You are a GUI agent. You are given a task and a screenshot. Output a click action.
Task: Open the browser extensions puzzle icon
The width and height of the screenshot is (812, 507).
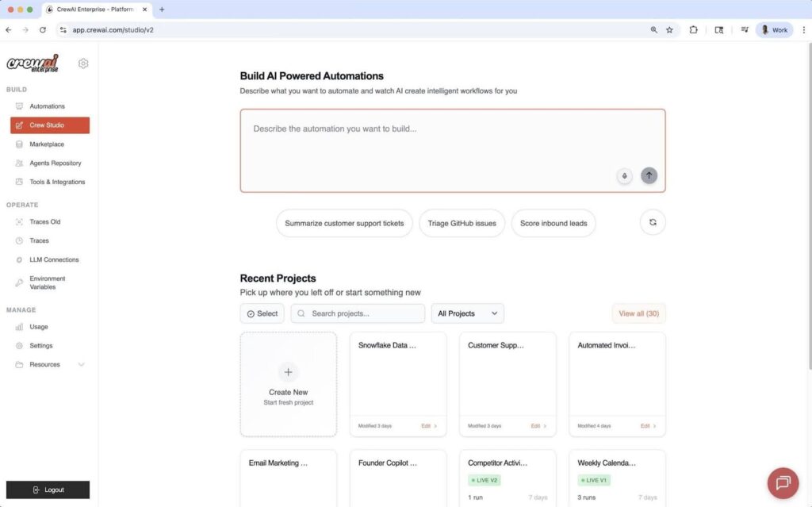pos(693,30)
